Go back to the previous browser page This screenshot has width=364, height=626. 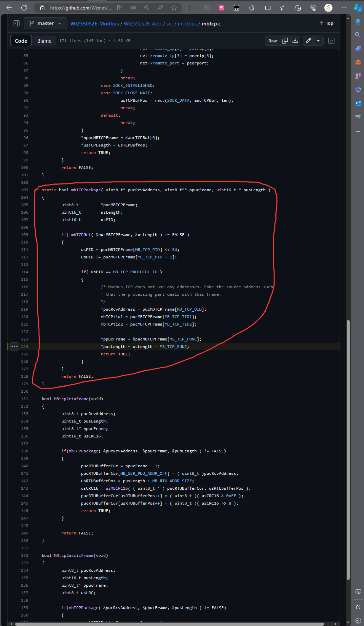click(x=9, y=8)
